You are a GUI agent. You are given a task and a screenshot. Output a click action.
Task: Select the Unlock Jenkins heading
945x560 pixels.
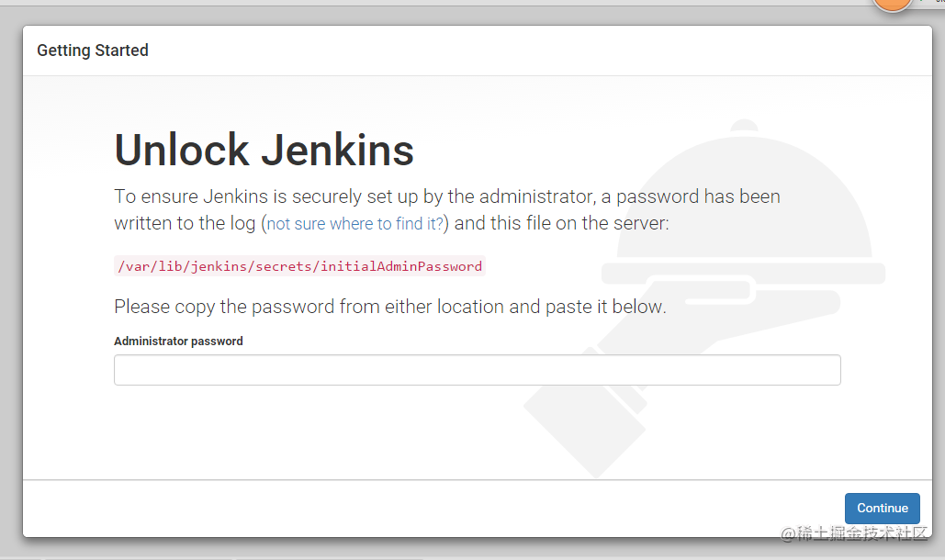(x=264, y=150)
